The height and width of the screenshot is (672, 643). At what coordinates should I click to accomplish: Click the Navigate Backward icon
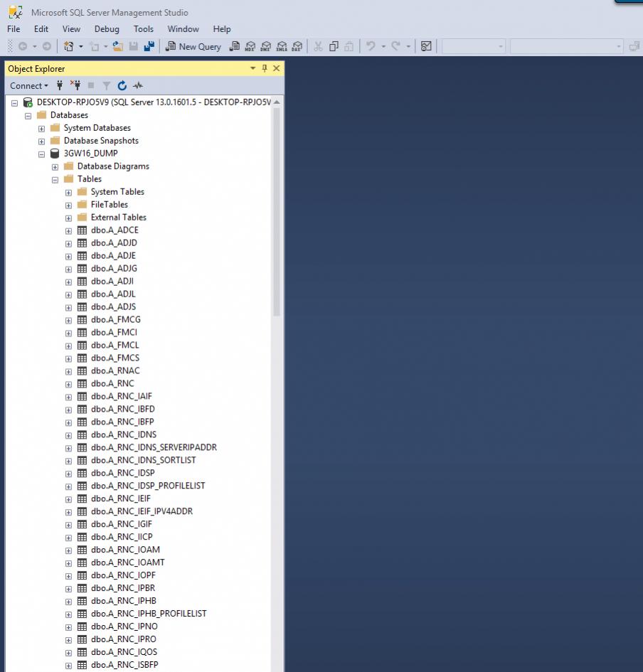(x=23, y=46)
